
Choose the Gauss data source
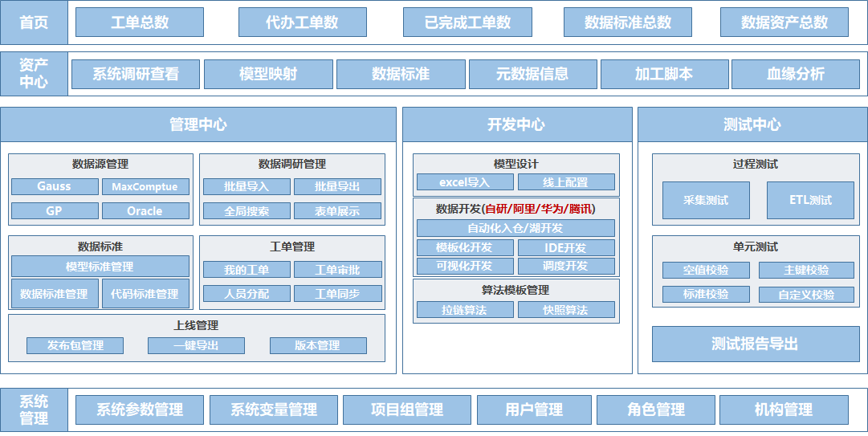pyautogui.click(x=54, y=186)
